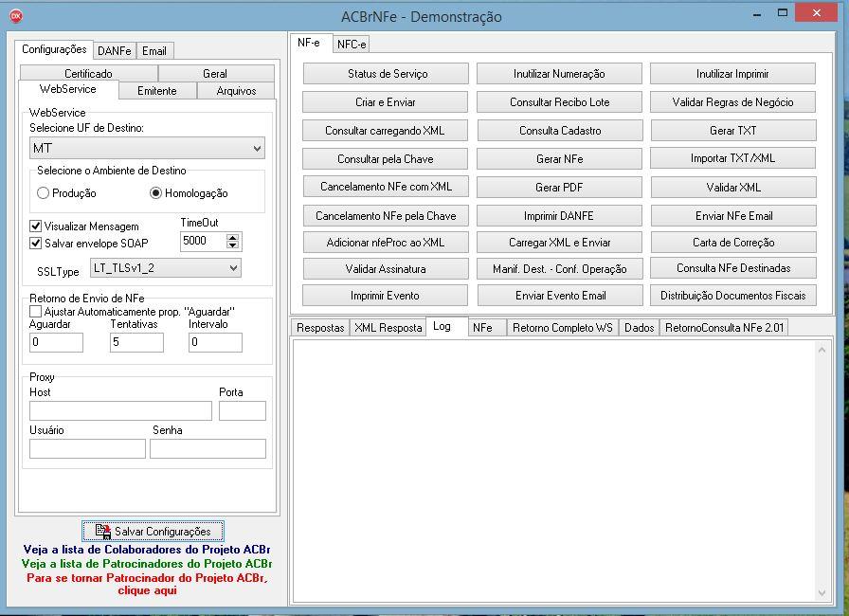
Task: View the Retorno Completo WS tab
Action: point(563,328)
